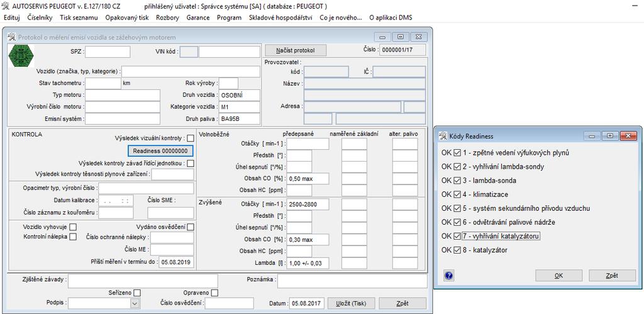Open the Editují menu
This screenshot has height=314, width=644.
(x=11, y=18)
